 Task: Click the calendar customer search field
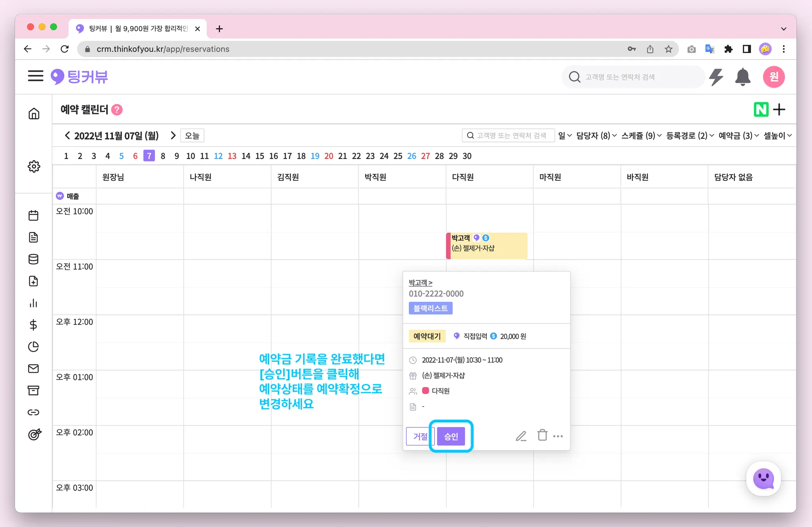point(509,136)
